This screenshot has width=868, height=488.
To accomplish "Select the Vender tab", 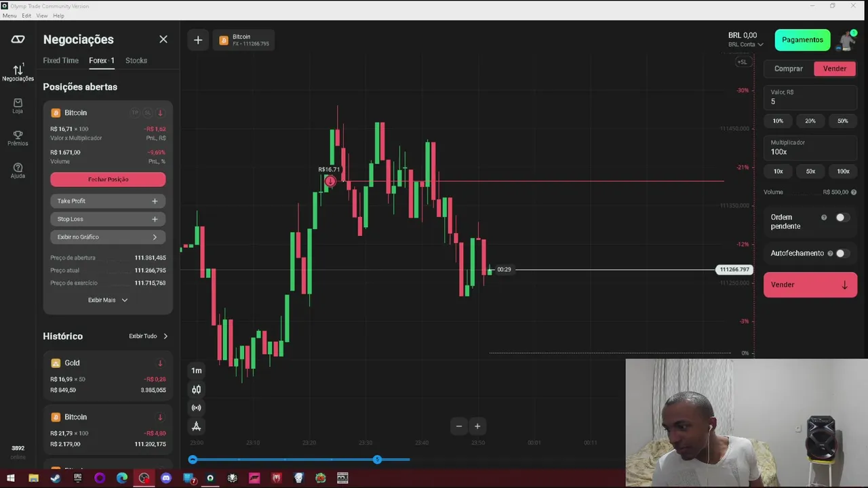I will coord(835,68).
